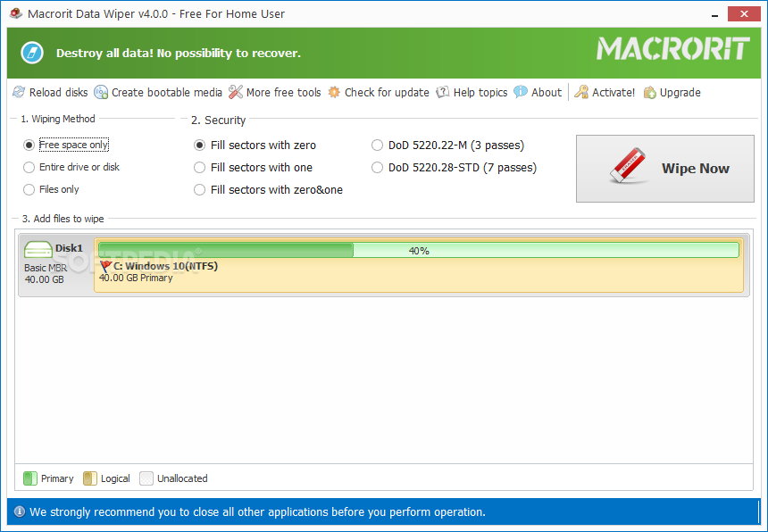The width and height of the screenshot is (768, 532).
Task: Select the C: Windows 10(NTFS) partition
Action: pos(419,265)
